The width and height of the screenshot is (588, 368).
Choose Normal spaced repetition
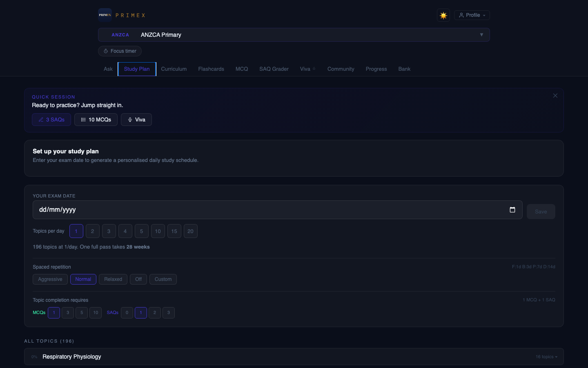click(x=83, y=279)
